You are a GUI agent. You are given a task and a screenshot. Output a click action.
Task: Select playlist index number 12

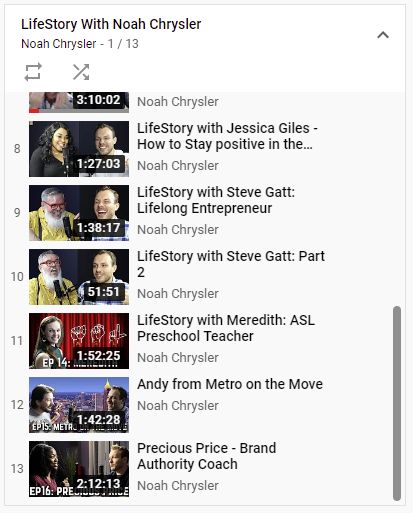tap(17, 405)
